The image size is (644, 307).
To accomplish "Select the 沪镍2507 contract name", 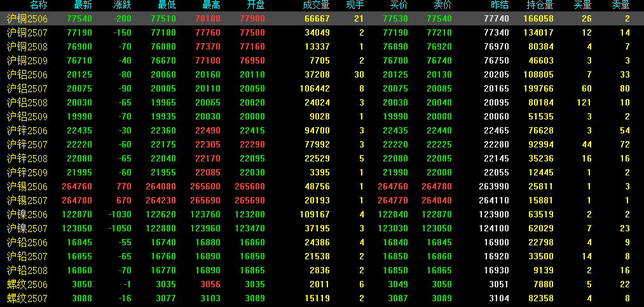I will point(27,228).
